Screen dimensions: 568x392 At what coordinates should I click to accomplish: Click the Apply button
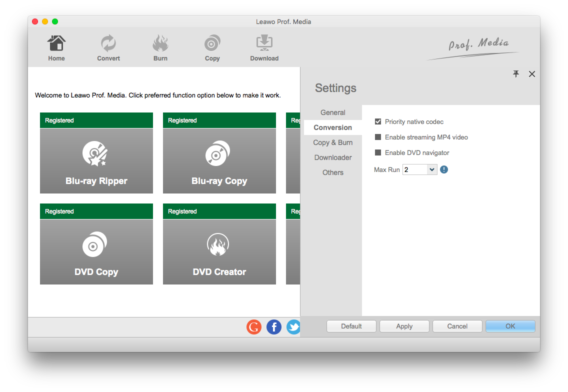(404, 326)
